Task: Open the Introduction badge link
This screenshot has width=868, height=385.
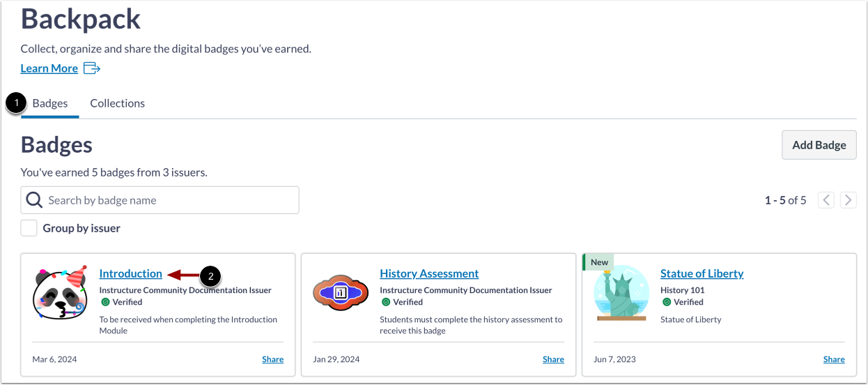Action: click(131, 273)
